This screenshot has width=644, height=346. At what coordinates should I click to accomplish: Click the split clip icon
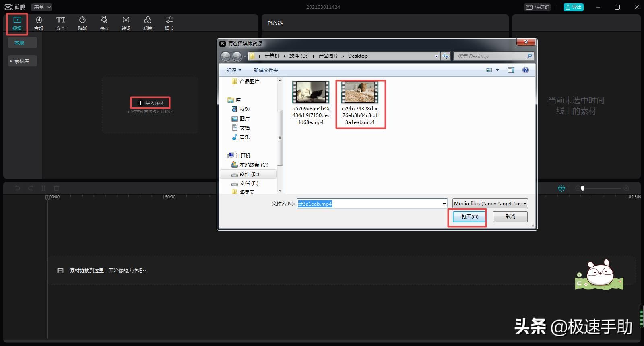(43, 188)
